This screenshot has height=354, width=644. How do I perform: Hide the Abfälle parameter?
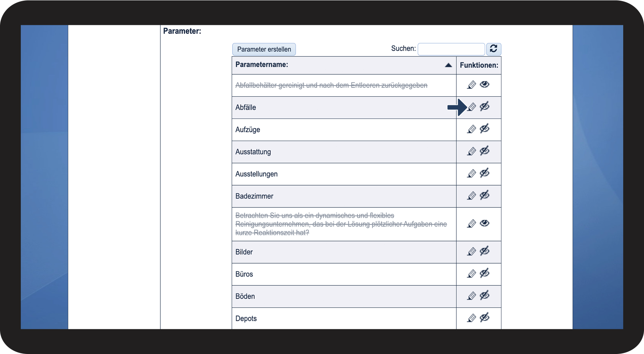[x=484, y=107]
